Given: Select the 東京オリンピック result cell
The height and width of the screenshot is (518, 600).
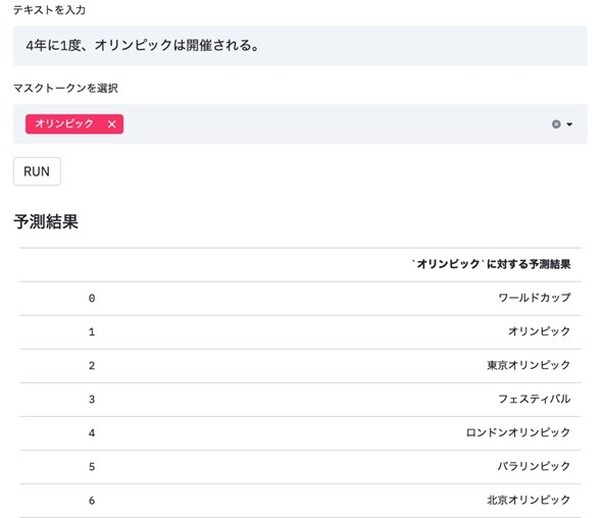Looking at the screenshot, I should 528,365.
